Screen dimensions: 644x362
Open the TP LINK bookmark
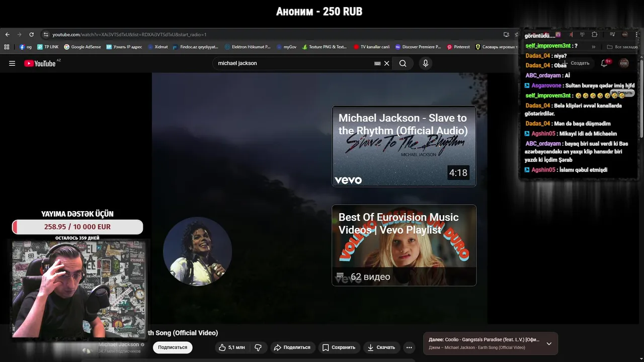tap(48, 47)
